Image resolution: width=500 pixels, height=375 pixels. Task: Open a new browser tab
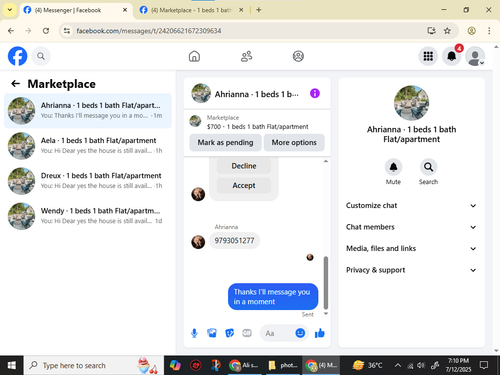[x=259, y=10]
